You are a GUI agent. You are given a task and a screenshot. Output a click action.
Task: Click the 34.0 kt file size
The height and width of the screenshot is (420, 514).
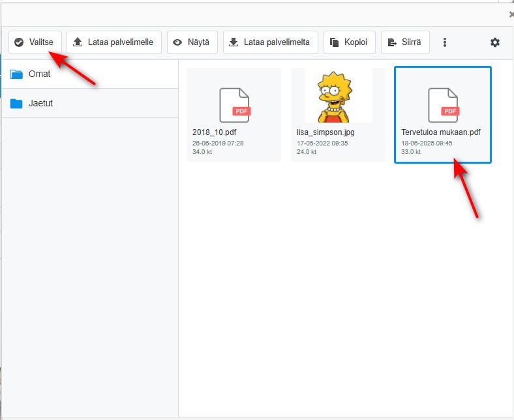point(202,152)
